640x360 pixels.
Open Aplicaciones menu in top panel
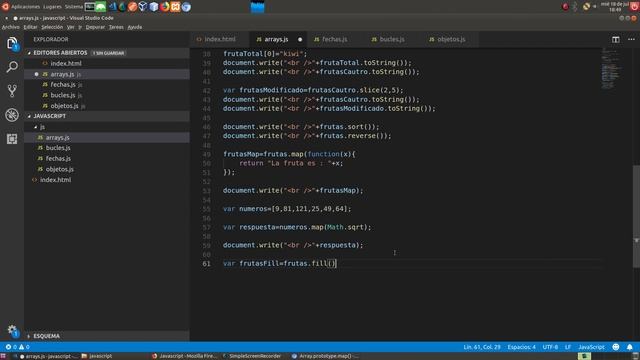pos(25,7)
